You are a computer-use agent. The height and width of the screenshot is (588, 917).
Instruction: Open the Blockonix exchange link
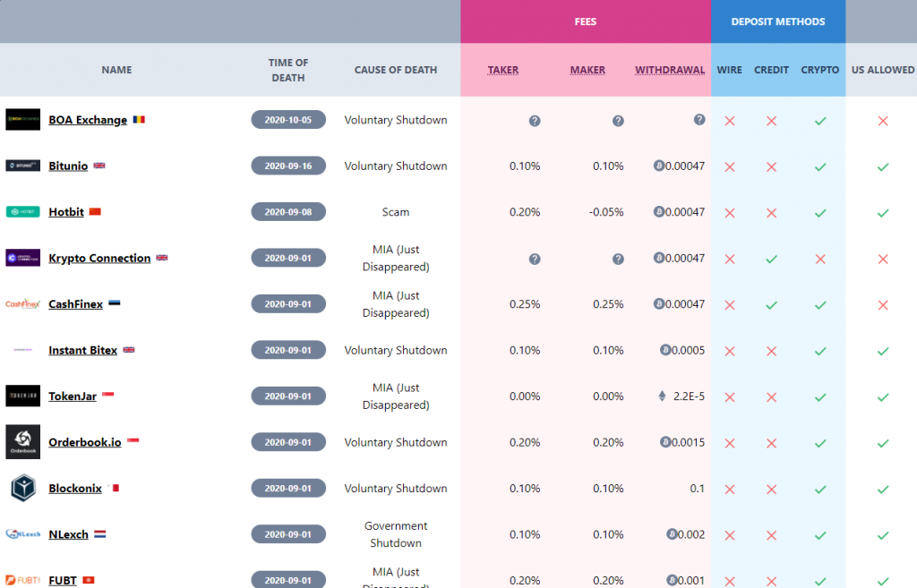click(75, 488)
